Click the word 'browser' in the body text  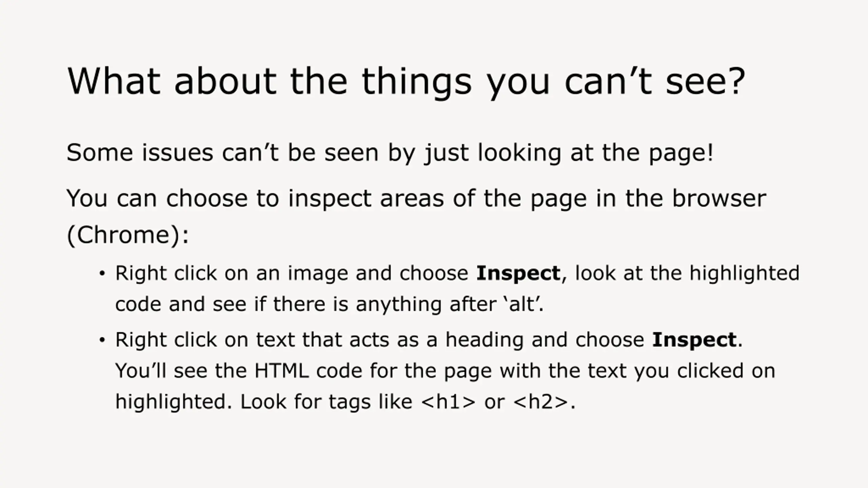pos(719,198)
